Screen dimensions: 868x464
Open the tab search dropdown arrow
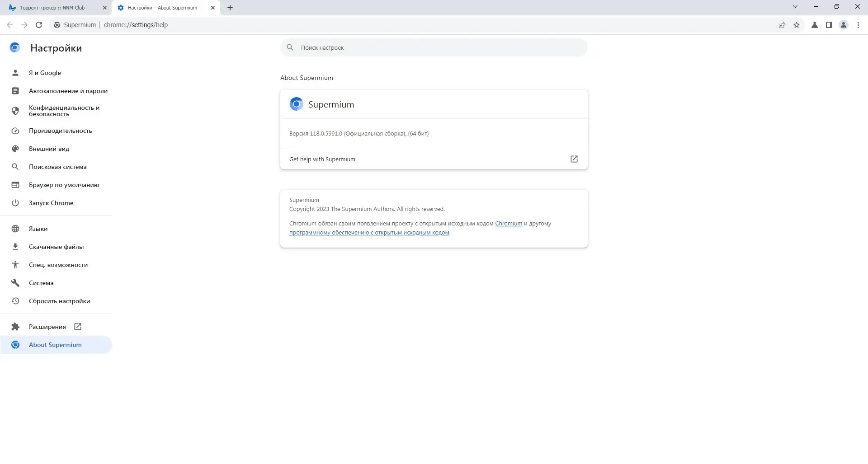tap(795, 7)
